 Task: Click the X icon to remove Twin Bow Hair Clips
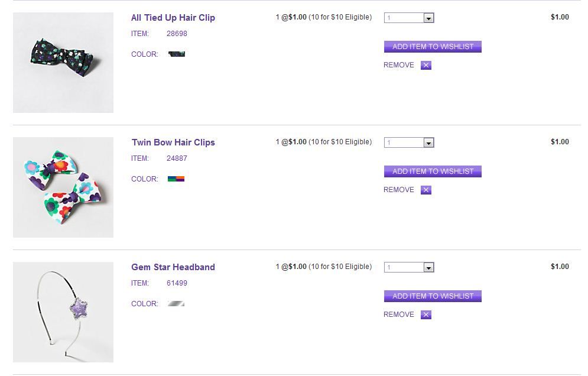point(426,190)
